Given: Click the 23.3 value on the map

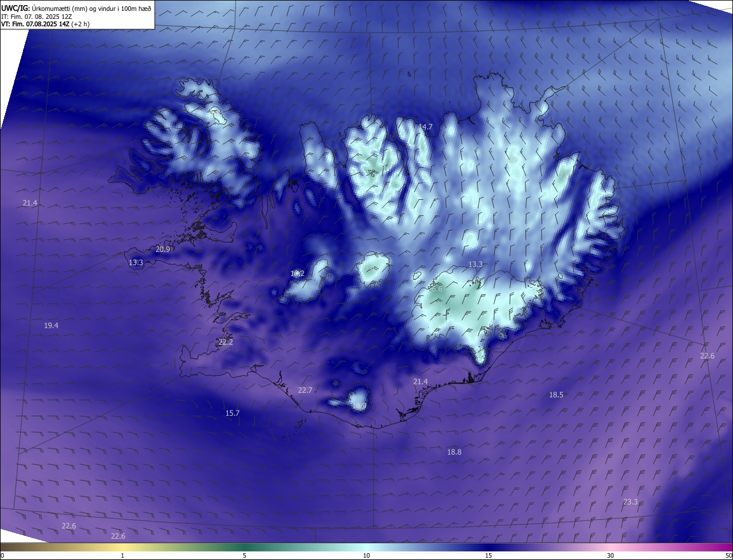Looking at the screenshot, I should [x=630, y=502].
